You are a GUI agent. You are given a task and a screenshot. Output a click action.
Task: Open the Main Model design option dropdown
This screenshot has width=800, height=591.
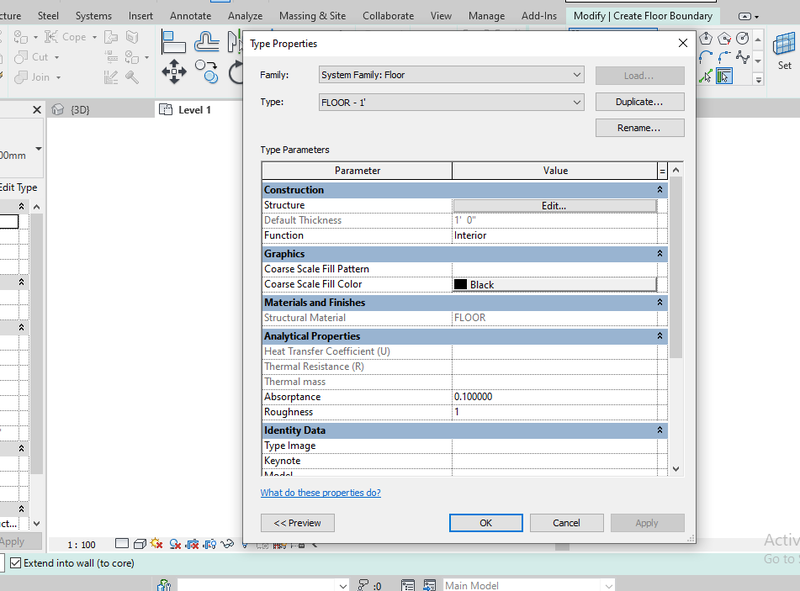coord(528,585)
